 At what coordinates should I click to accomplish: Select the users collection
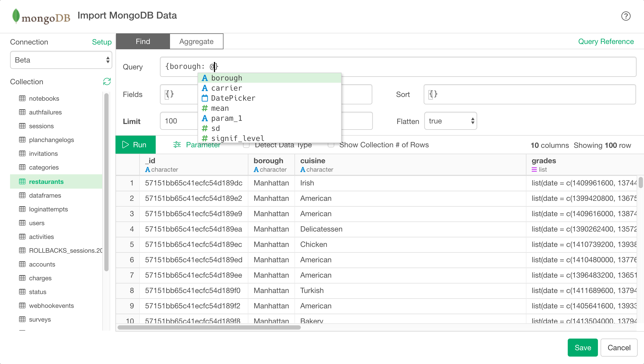pos(56,223)
